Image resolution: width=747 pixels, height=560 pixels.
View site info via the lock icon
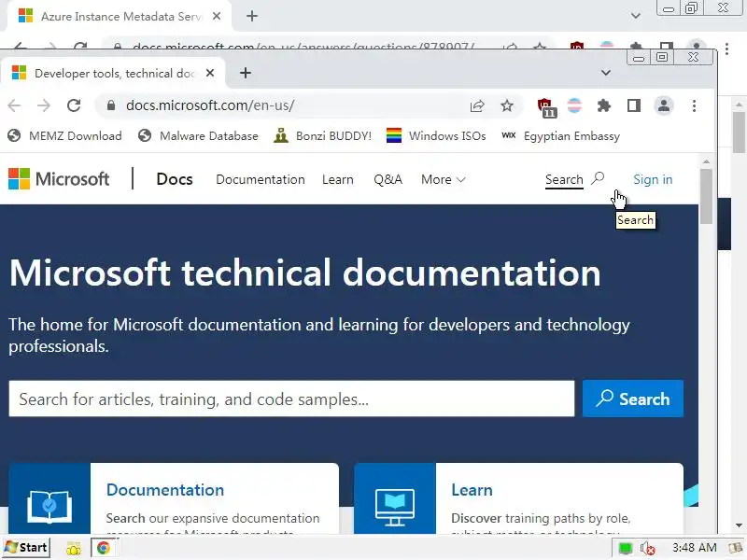(111, 105)
